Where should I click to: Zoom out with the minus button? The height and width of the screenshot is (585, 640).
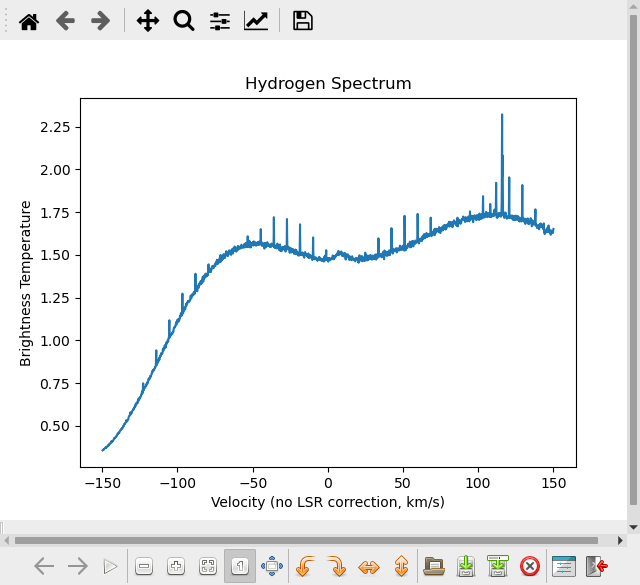pos(144,566)
